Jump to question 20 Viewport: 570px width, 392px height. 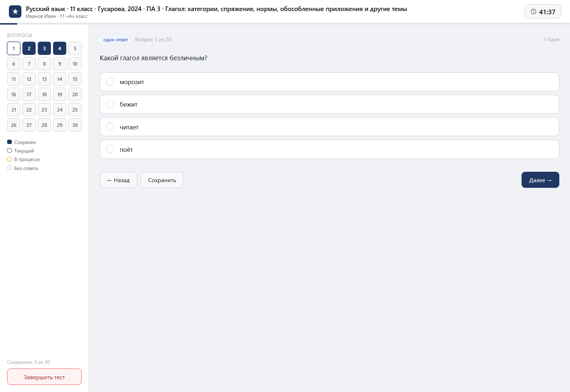click(75, 94)
